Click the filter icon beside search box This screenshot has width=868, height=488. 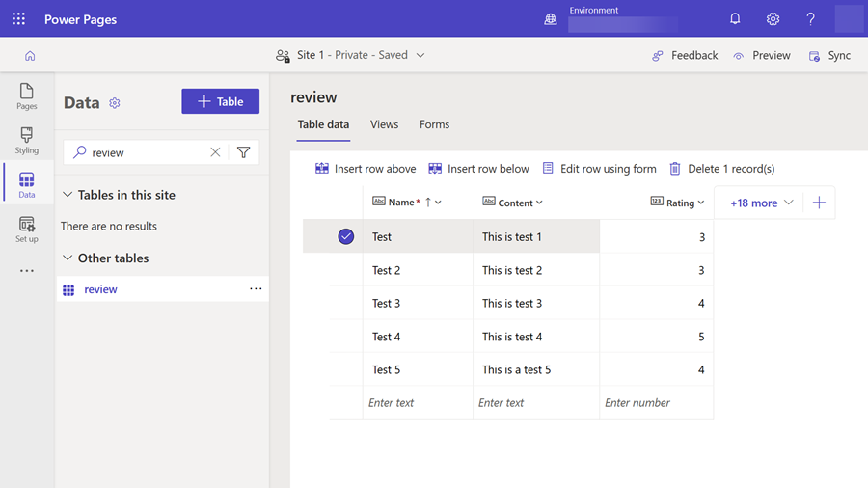click(x=244, y=152)
